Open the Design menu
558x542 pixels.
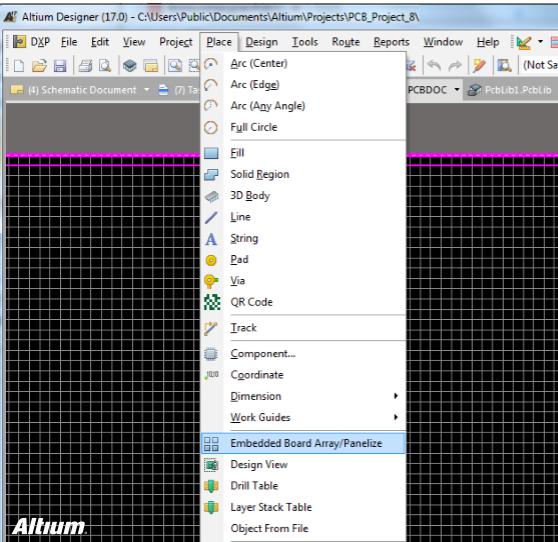pyautogui.click(x=262, y=42)
